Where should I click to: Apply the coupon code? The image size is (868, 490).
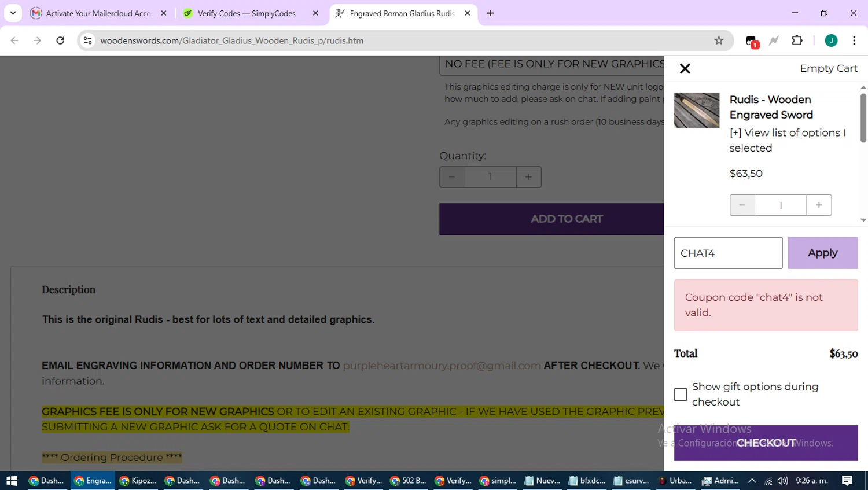click(x=822, y=253)
